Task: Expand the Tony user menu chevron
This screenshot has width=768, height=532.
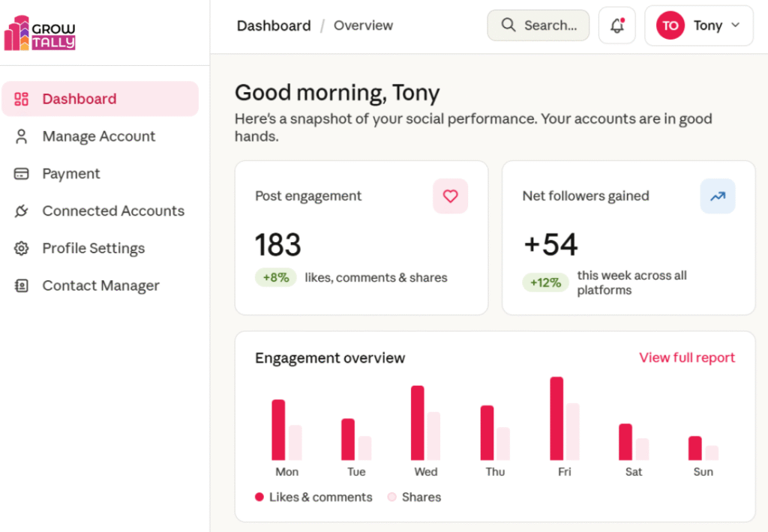Action: coord(735,25)
